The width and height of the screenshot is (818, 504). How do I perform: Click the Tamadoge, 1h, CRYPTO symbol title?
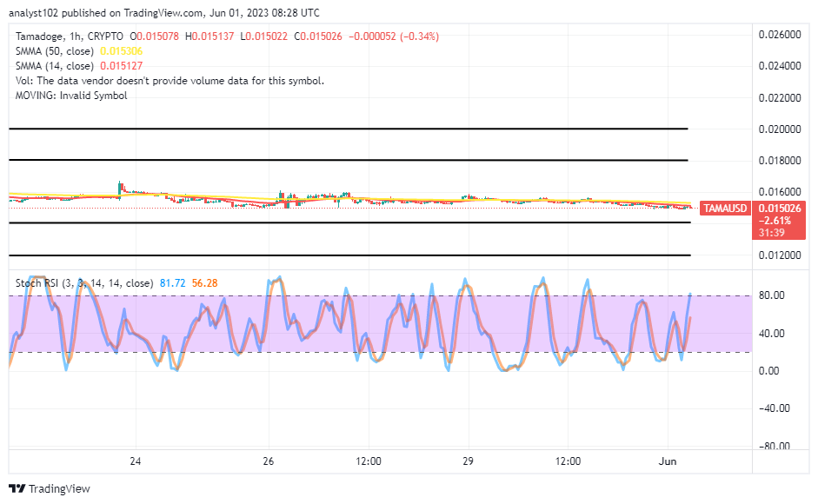[x=70, y=36]
